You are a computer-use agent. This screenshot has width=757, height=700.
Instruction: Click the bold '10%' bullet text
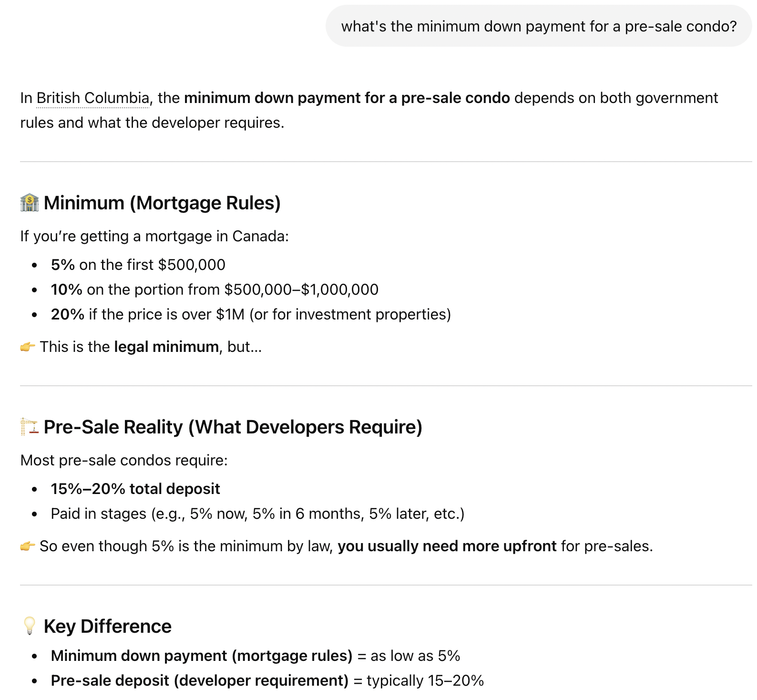coord(67,289)
